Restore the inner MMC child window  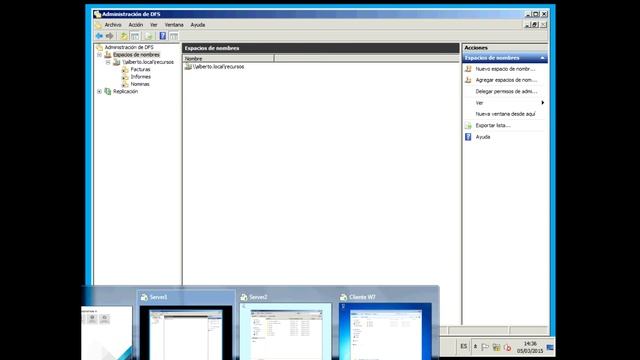(535, 24)
